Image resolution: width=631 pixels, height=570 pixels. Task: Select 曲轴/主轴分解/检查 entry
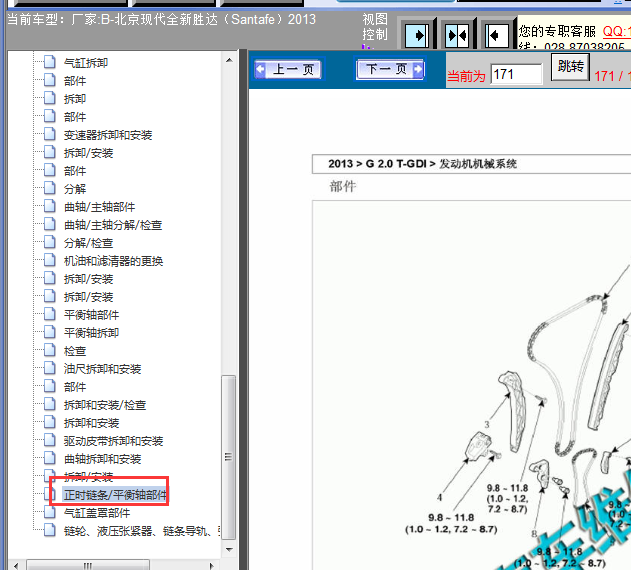(x=113, y=225)
